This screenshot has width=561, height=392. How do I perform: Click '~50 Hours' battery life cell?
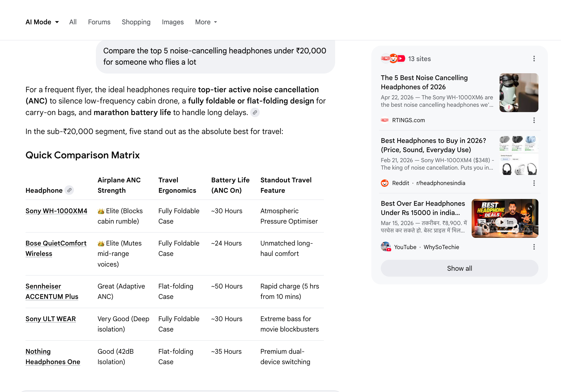pos(227,286)
